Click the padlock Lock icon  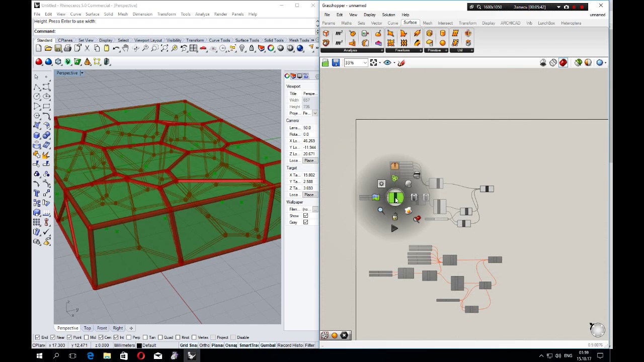click(x=252, y=48)
